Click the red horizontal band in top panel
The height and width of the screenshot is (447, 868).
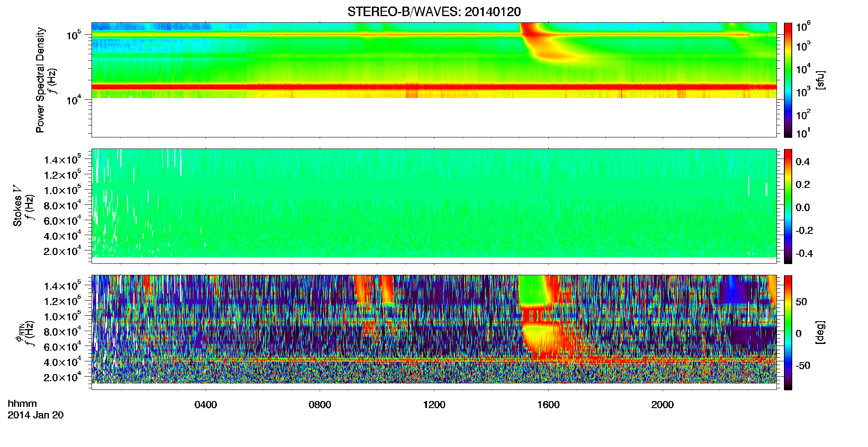coord(434,87)
